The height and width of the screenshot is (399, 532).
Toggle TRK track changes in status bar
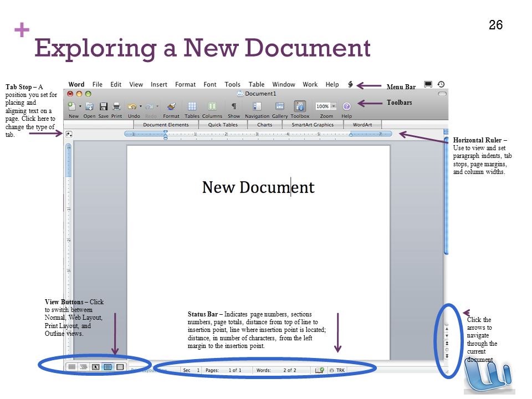[x=337, y=370]
